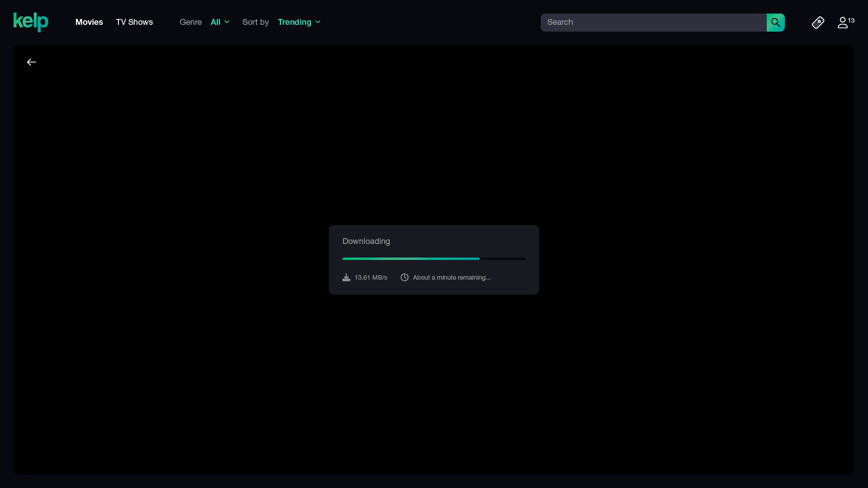
Task: Click the download progress bar
Action: coord(434,258)
